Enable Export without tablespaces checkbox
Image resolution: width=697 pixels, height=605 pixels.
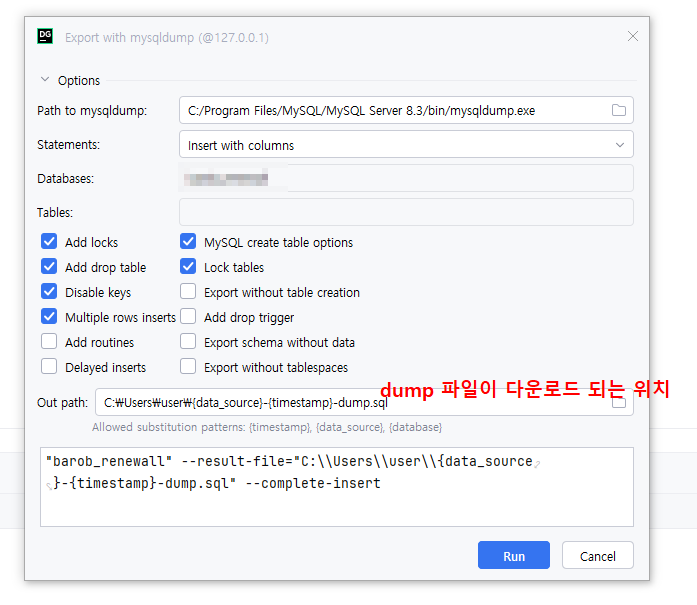point(188,366)
